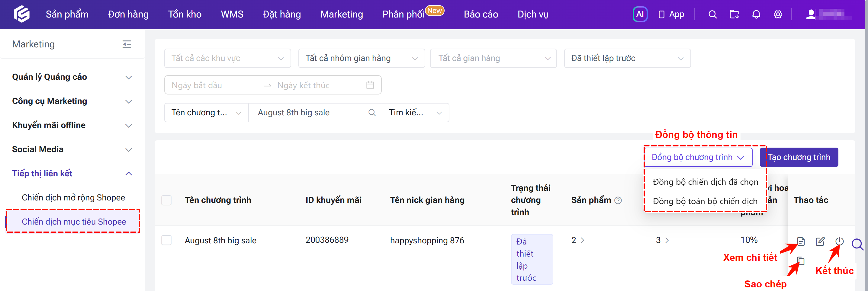Image resolution: width=868 pixels, height=291 pixels.
Task: Open notifications bell
Action: pyautogui.click(x=756, y=14)
